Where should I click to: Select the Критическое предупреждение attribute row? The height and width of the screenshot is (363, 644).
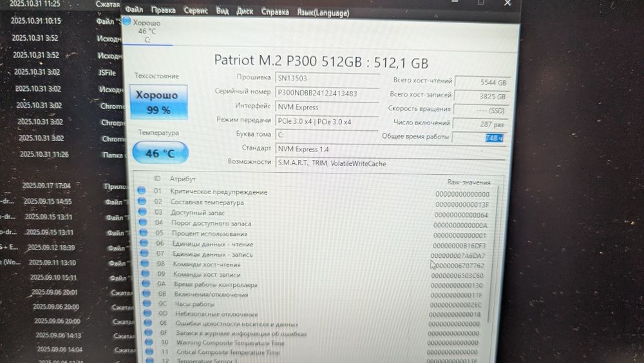314,192
